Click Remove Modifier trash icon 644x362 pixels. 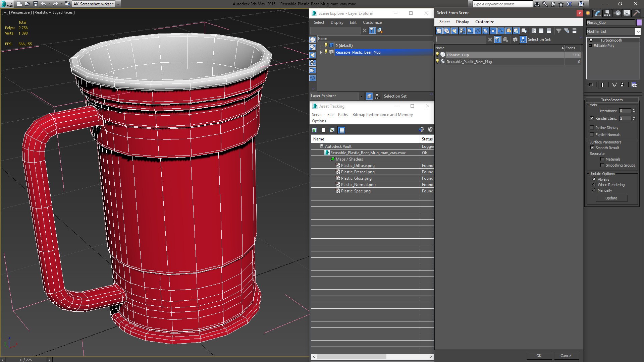pos(622,85)
